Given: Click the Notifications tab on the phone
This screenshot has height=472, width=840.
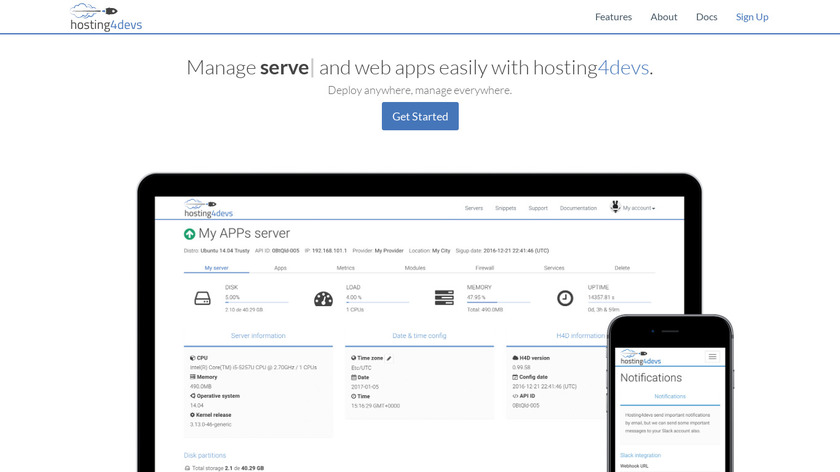Looking at the screenshot, I should point(669,397).
